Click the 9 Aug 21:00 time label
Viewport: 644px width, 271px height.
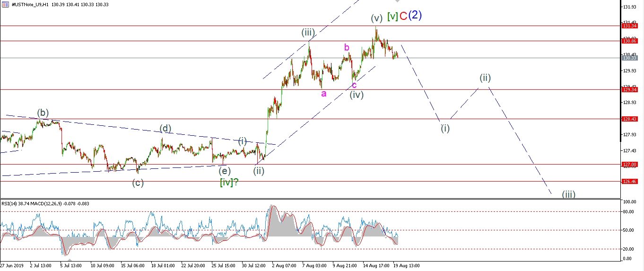click(345, 265)
